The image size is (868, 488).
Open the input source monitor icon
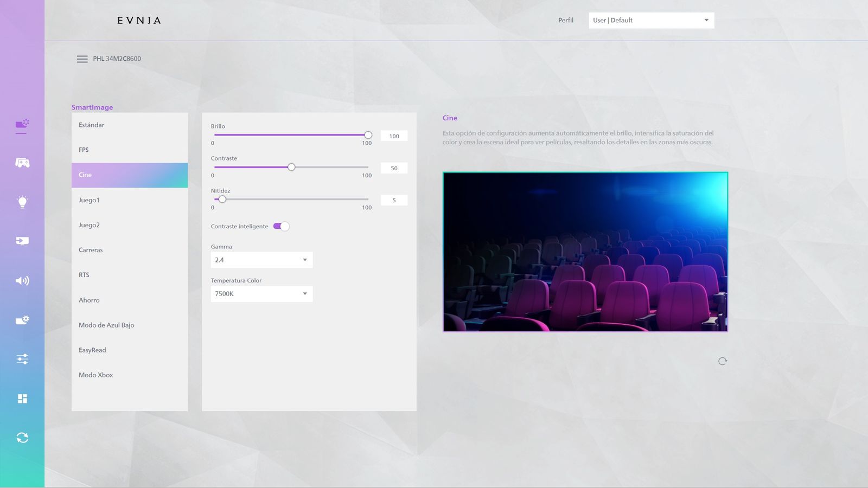click(x=22, y=241)
